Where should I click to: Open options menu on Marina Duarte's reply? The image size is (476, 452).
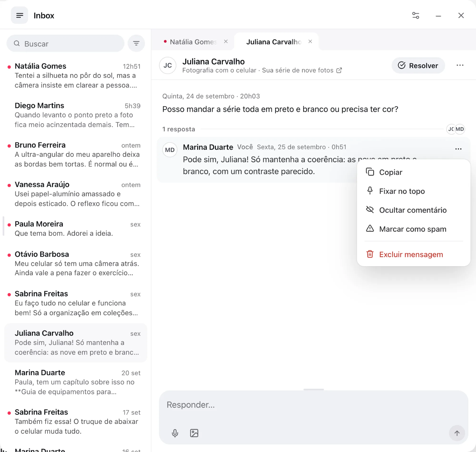click(458, 149)
